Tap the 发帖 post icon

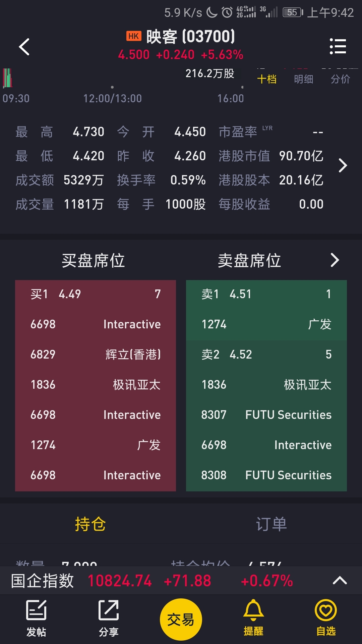pos(36,618)
